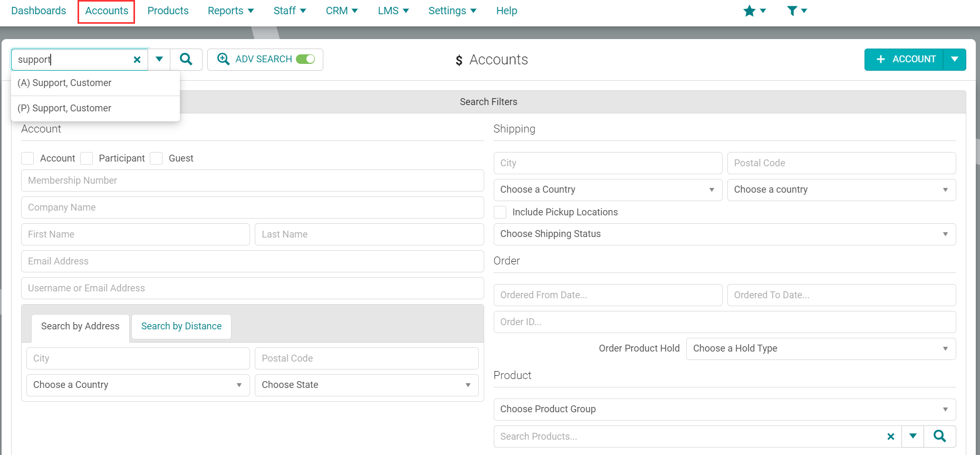Open the Choose State dropdown

point(367,385)
